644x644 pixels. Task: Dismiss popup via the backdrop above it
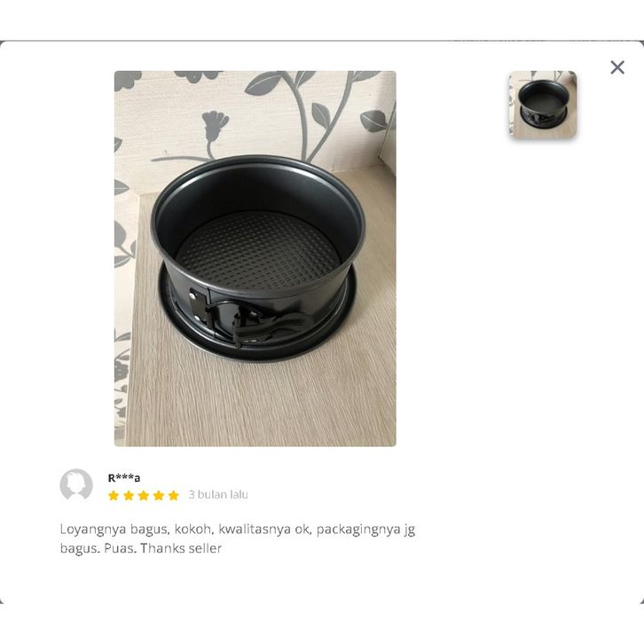pos(322,20)
